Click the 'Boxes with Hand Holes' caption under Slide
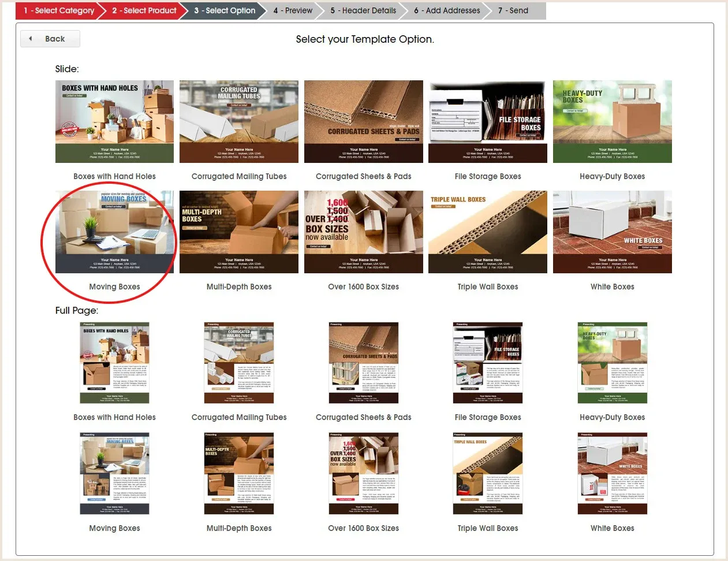This screenshot has width=728, height=561. [x=114, y=176]
